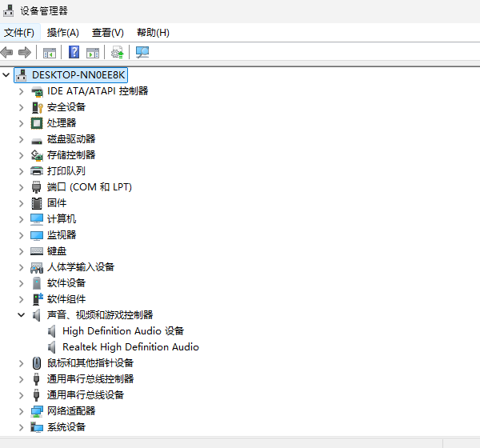Click the update driver software icon

click(118, 53)
